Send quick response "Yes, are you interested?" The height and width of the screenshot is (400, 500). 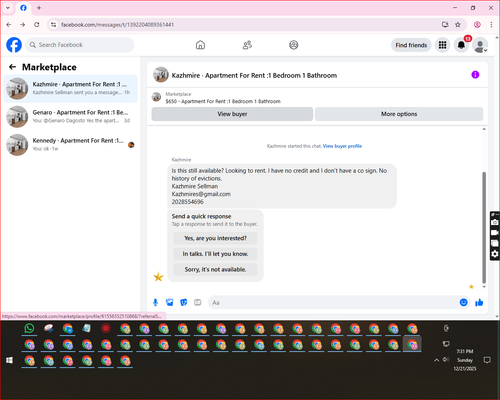(x=215, y=238)
